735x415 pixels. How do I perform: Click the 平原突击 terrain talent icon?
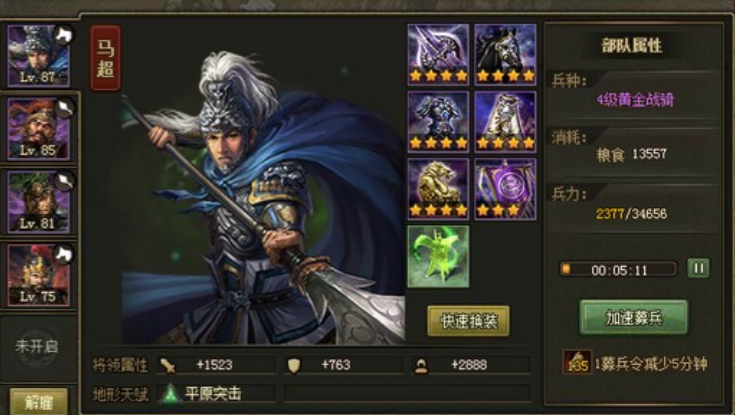pyautogui.click(x=170, y=394)
